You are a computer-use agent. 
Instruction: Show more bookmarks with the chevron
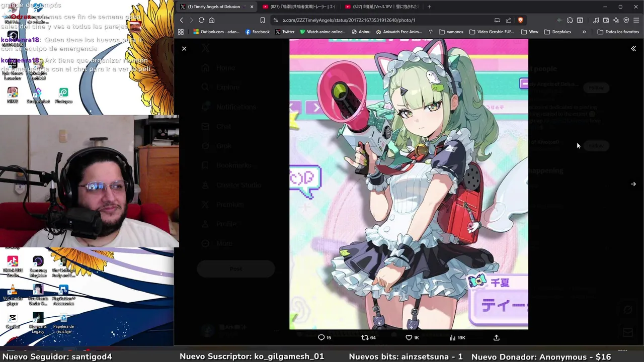[x=584, y=32]
